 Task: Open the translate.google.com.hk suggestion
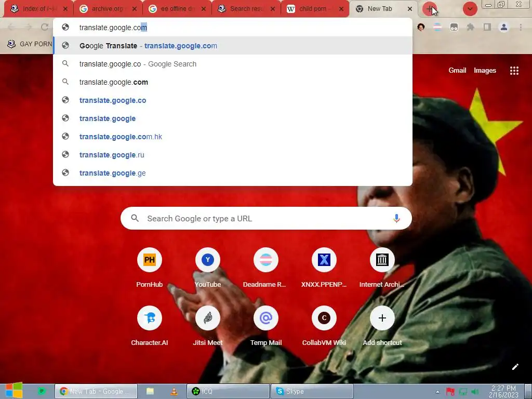pos(233,137)
